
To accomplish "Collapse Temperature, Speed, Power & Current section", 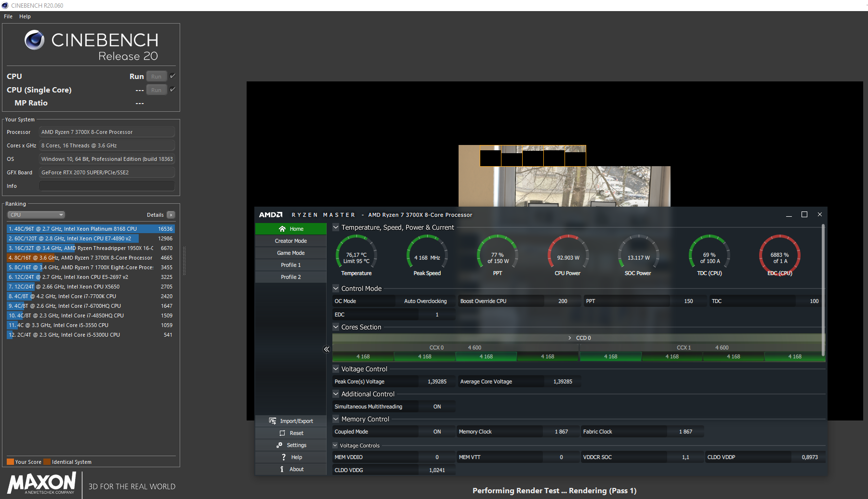I will pyautogui.click(x=336, y=227).
